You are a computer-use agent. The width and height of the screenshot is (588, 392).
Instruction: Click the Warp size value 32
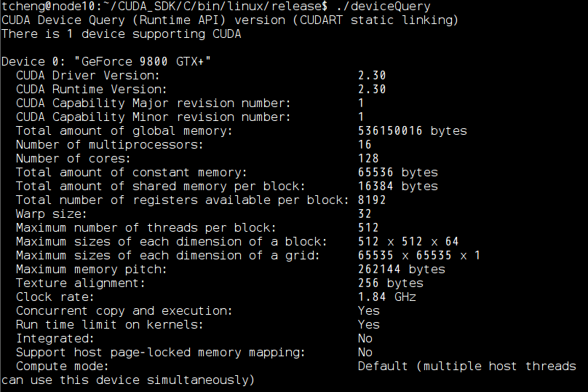[365, 214]
